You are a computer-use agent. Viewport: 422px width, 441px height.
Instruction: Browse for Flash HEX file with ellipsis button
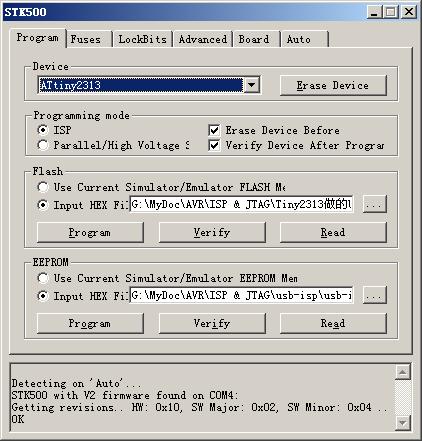(374, 204)
